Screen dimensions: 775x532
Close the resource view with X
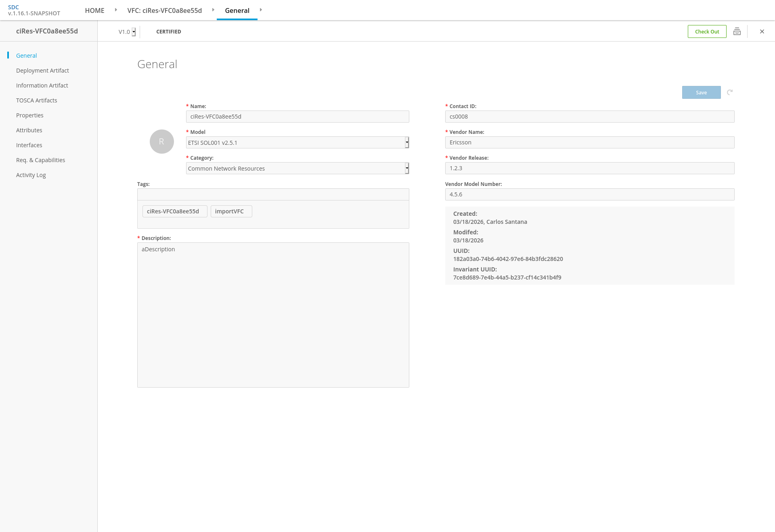point(762,31)
